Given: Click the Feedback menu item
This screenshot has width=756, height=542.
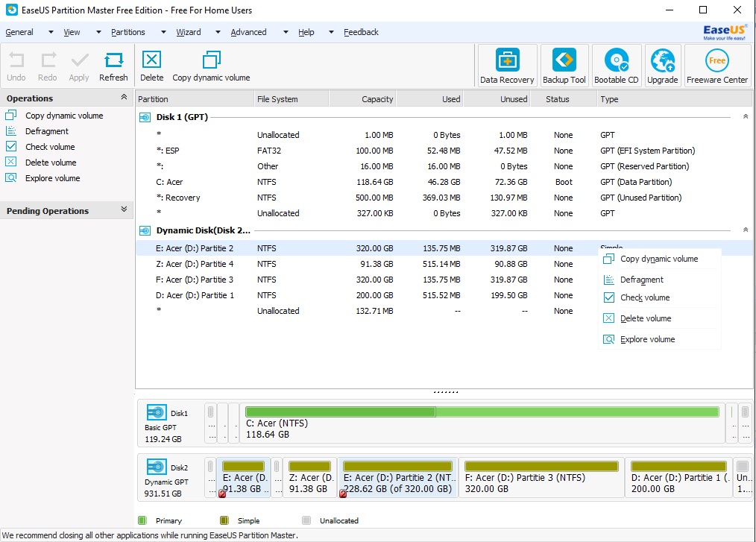Looking at the screenshot, I should pyautogui.click(x=361, y=32).
